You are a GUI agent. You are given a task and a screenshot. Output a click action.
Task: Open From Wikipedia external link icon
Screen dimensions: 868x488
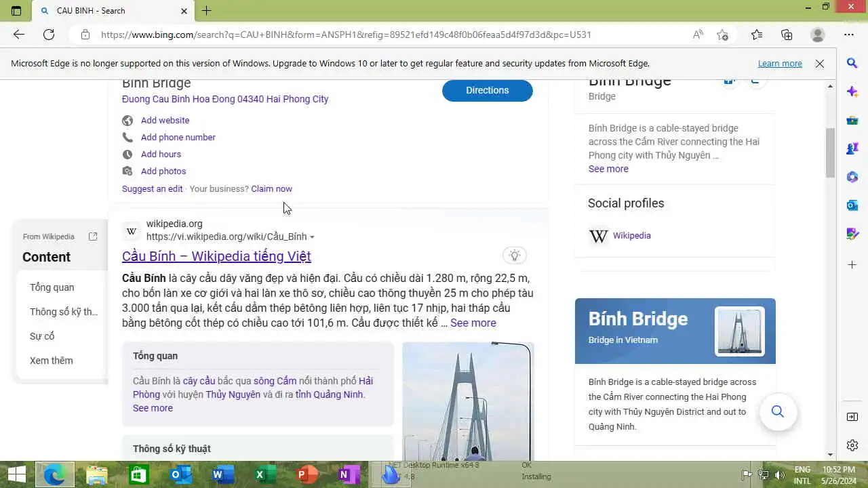(x=93, y=237)
